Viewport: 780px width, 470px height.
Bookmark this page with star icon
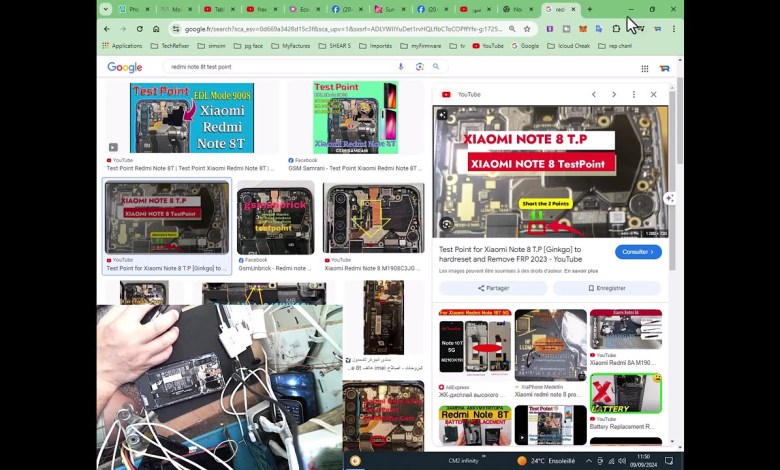pyautogui.click(x=527, y=29)
